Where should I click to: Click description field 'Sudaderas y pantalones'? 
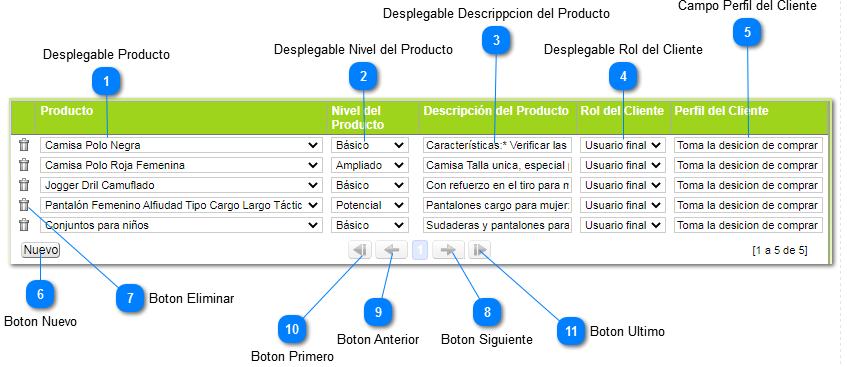pos(498,225)
